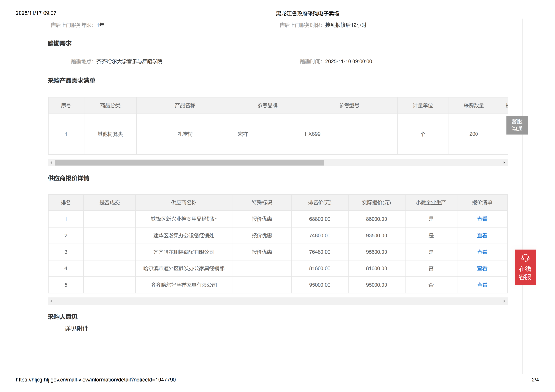The image size is (555, 392).
Task: Open 查看 link for 齐齐哈尔好圣祥家具有限公司
Action: 482,285
